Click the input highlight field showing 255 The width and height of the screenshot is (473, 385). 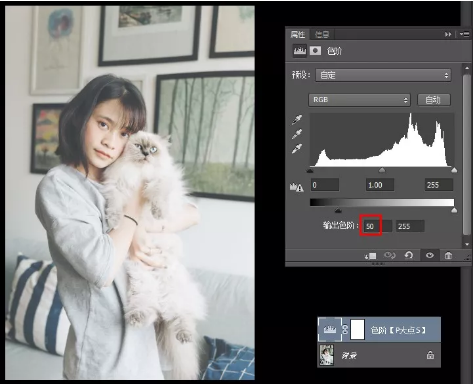pyautogui.click(x=439, y=185)
